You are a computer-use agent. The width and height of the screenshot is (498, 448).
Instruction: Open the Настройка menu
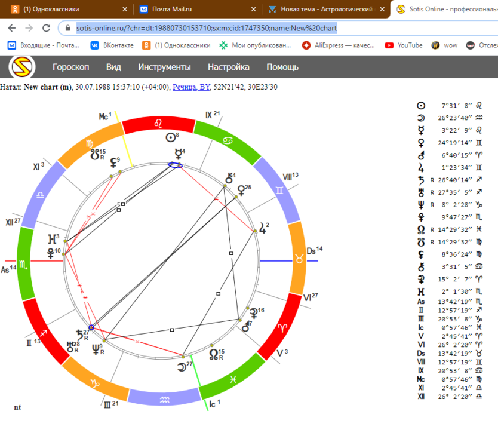click(228, 67)
